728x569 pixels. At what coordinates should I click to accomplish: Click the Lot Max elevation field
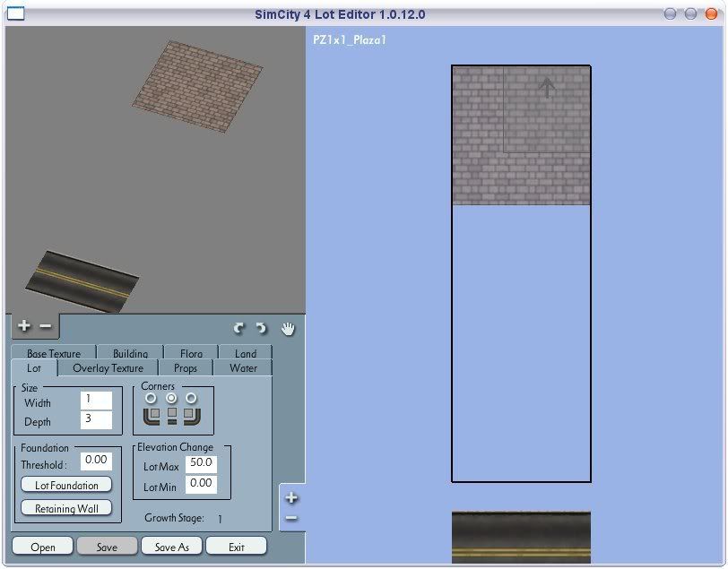(x=201, y=463)
